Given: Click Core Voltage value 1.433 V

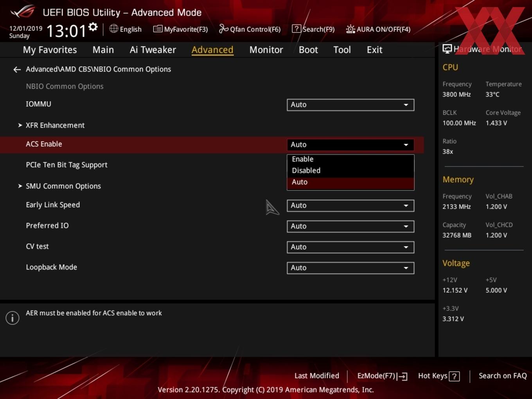Looking at the screenshot, I should point(496,123).
